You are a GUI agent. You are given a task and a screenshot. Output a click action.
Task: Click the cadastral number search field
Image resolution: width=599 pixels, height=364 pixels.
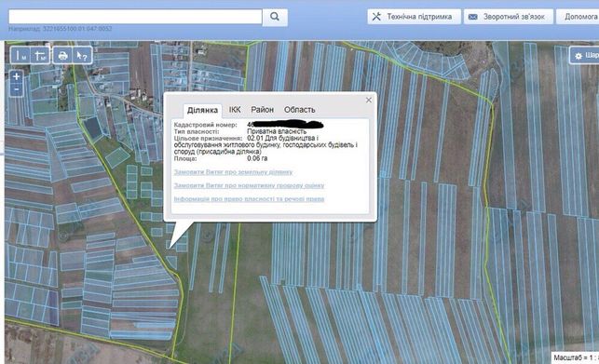135,17
